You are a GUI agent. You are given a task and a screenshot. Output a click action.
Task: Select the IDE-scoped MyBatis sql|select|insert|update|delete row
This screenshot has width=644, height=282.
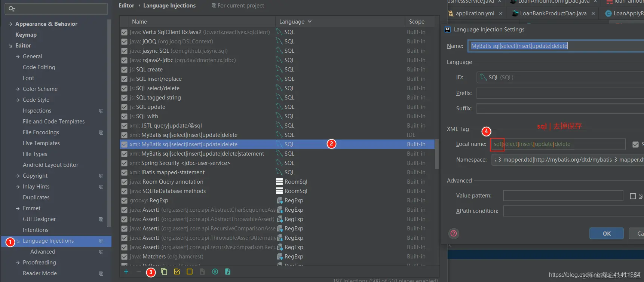tap(277, 135)
